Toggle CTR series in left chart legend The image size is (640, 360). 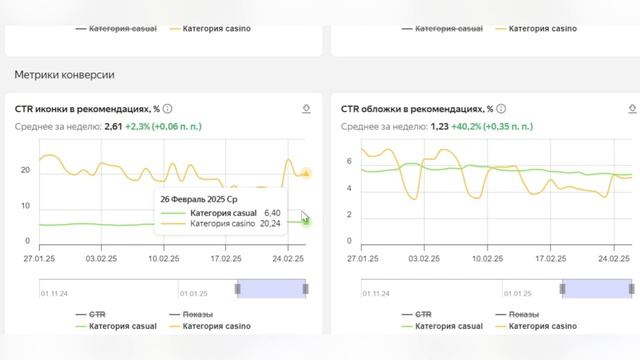pos(91,314)
